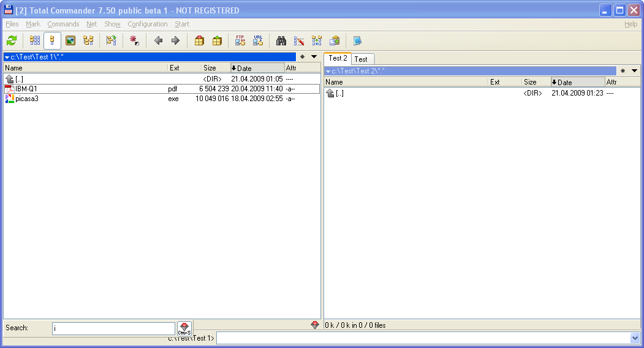
Task: Click the IBM-Q1 size value 6 504 239
Action: (x=214, y=89)
